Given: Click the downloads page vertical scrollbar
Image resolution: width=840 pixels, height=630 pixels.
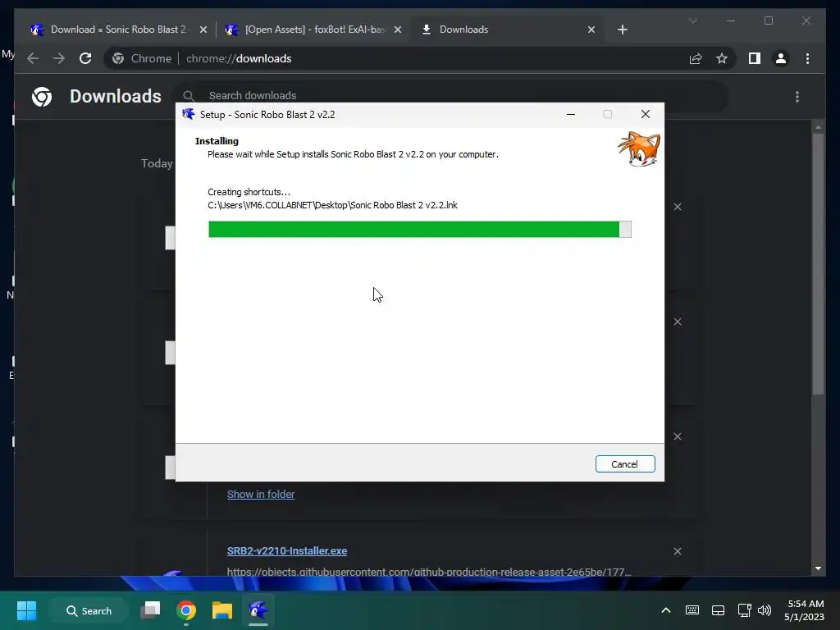Looking at the screenshot, I should click(818, 265).
